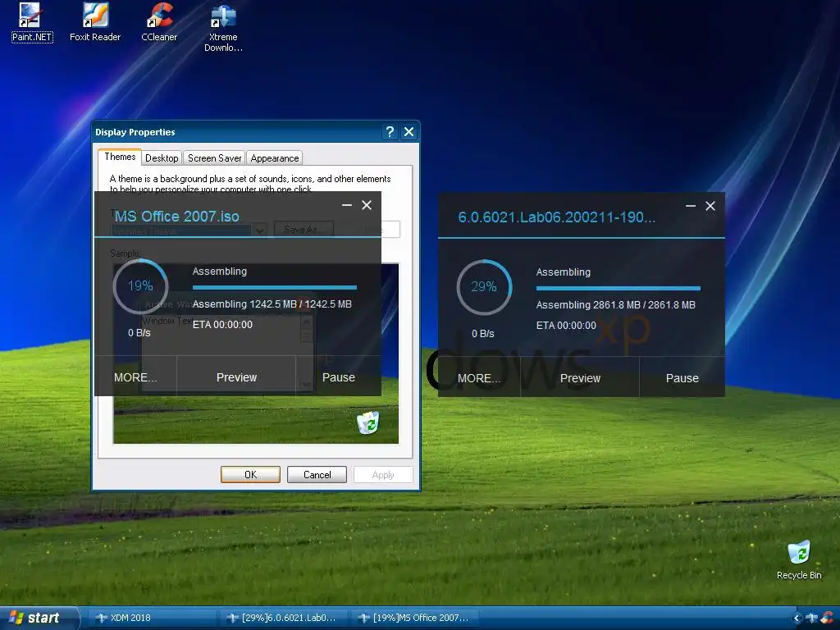This screenshot has height=630, width=840.
Task: Close the 6.0.6021.Lab06 download window
Action: click(710, 206)
